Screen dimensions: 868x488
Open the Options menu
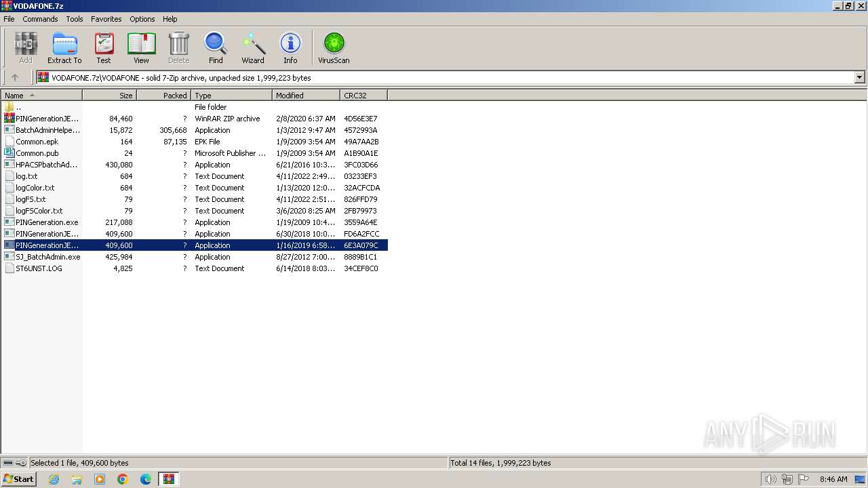coord(142,19)
